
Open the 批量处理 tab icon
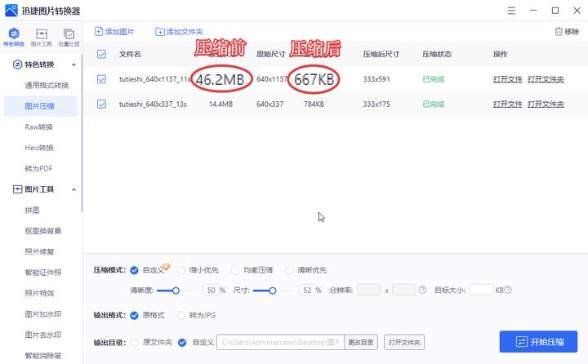(x=69, y=33)
